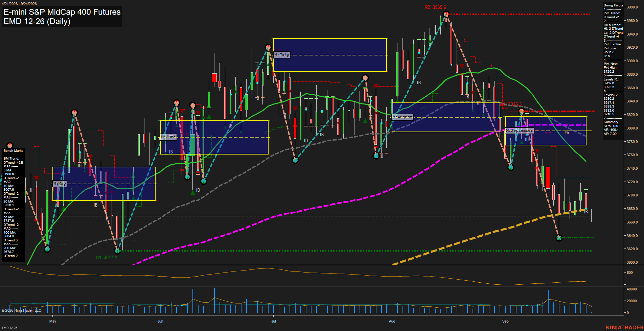
Task: Click the early May swing high pivot circle
Action: pos(74,112)
